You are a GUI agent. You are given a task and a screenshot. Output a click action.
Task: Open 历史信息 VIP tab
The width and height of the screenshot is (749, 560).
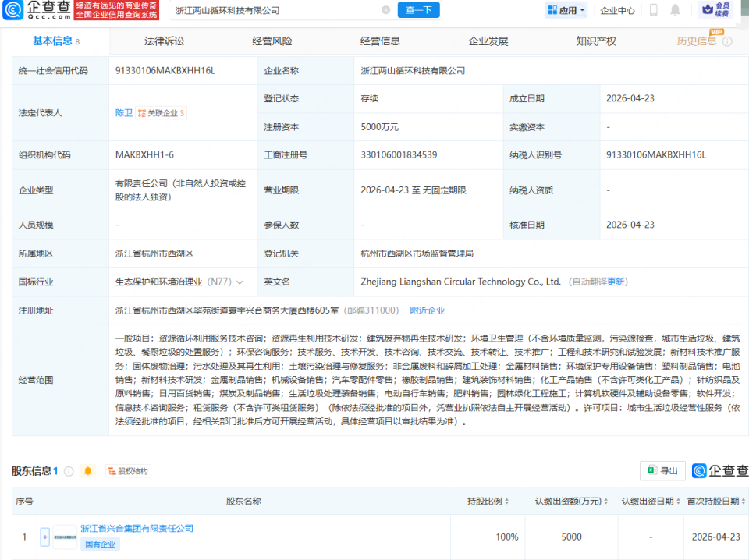pos(697,41)
